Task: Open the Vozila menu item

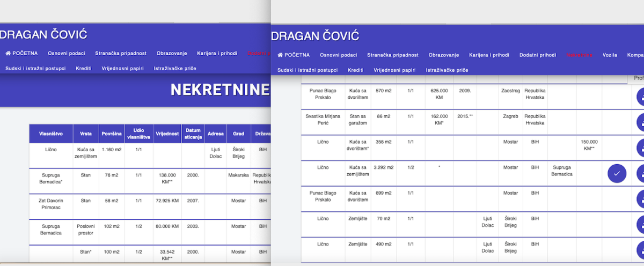Action: [610, 55]
